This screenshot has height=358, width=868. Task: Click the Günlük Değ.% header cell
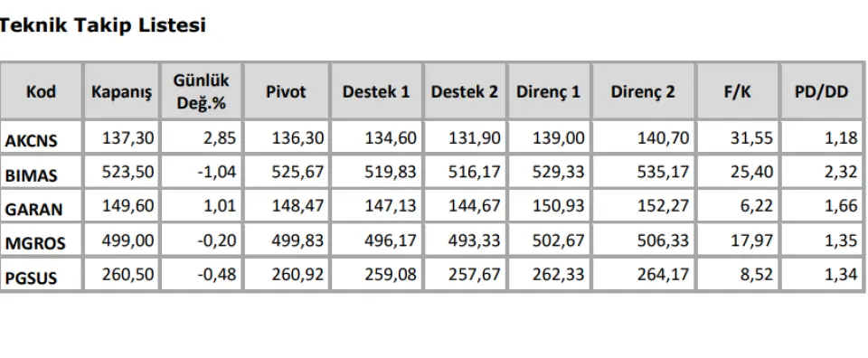tap(202, 91)
